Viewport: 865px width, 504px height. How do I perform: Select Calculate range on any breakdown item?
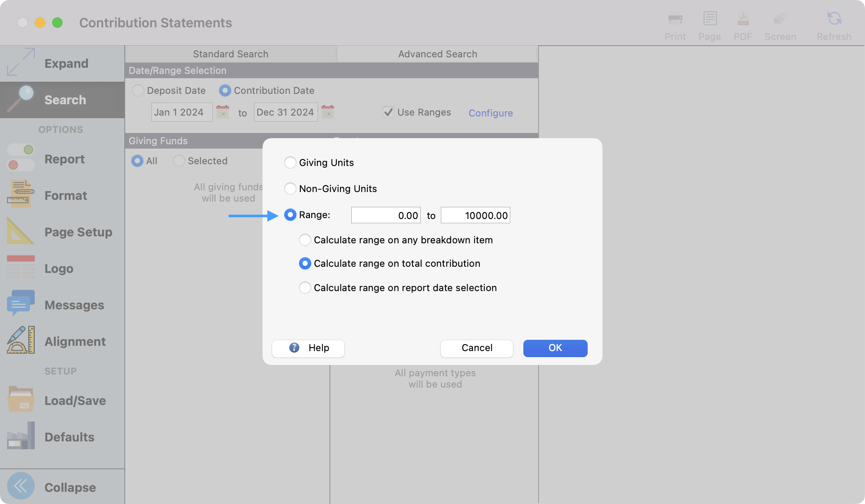pyautogui.click(x=305, y=240)
